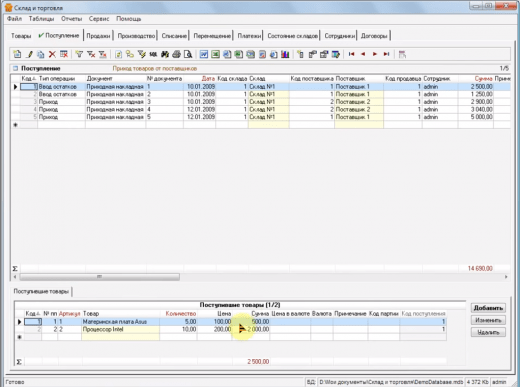Go to next record arrow

pos(375,54)
